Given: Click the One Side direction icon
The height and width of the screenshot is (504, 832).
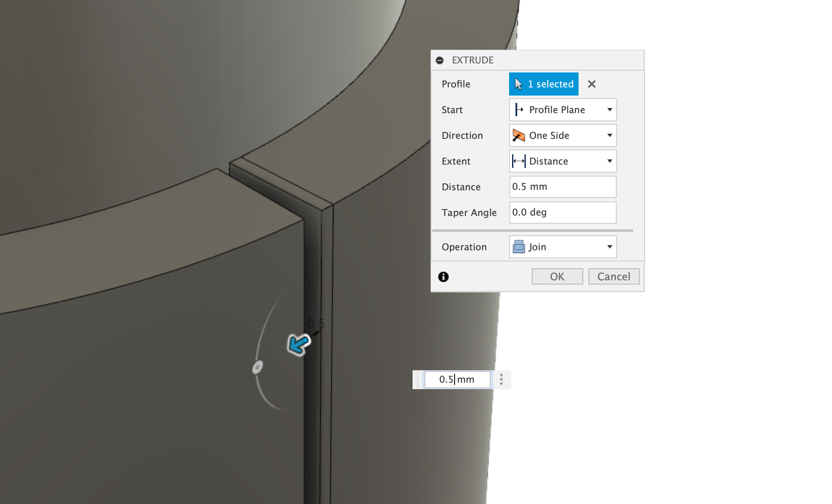Looking at the screenshot, I should tap(519, 135).
